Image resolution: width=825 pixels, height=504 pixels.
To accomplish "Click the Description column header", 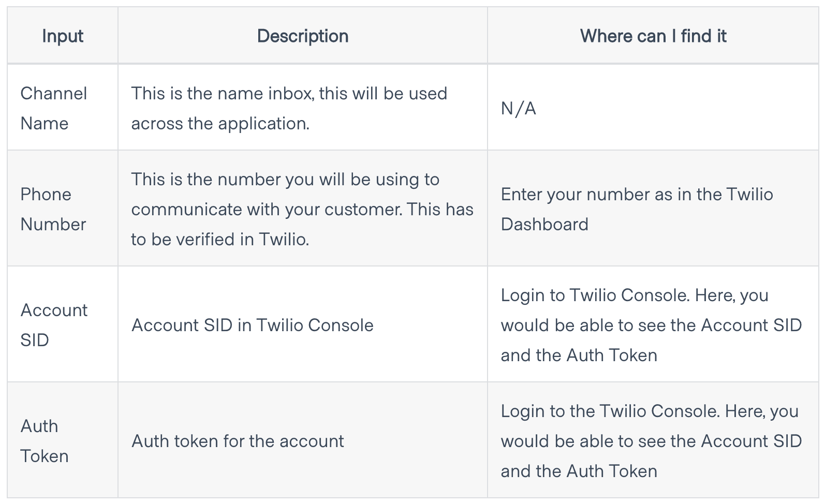I will pos(303,36).
